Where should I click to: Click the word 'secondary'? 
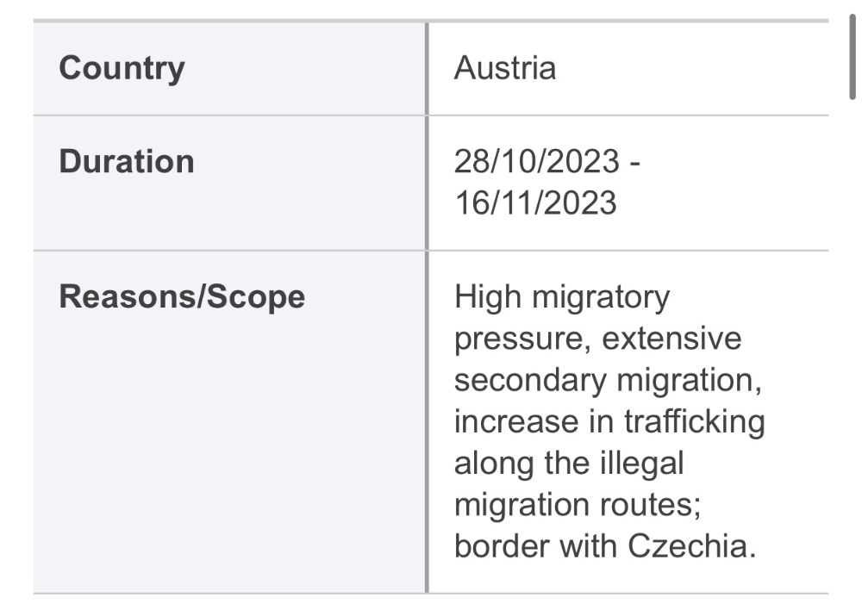click(x=530, y=382)
